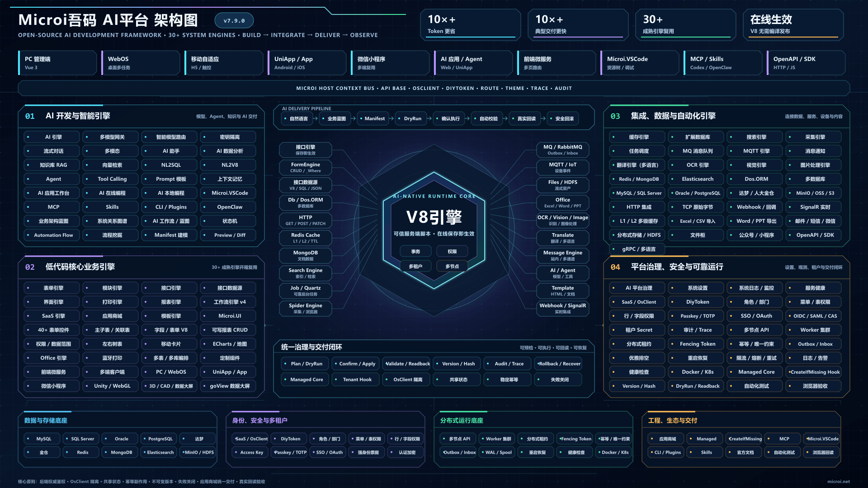Click the 租户 Secret item
The height and width of the screenshot is (488, 868).
637,330
